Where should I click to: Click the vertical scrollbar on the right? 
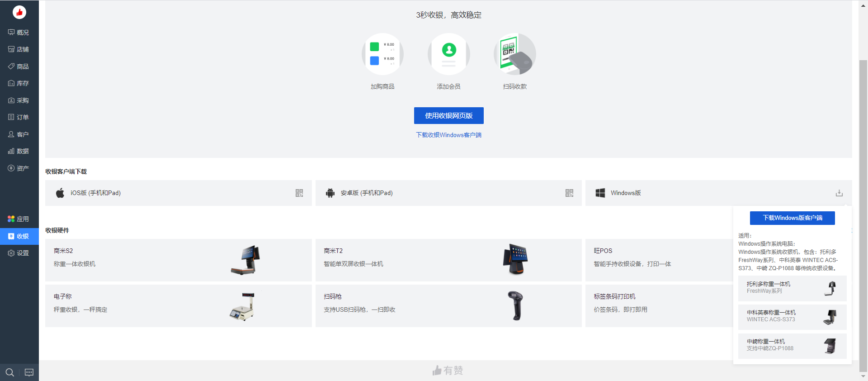[863, 213]
